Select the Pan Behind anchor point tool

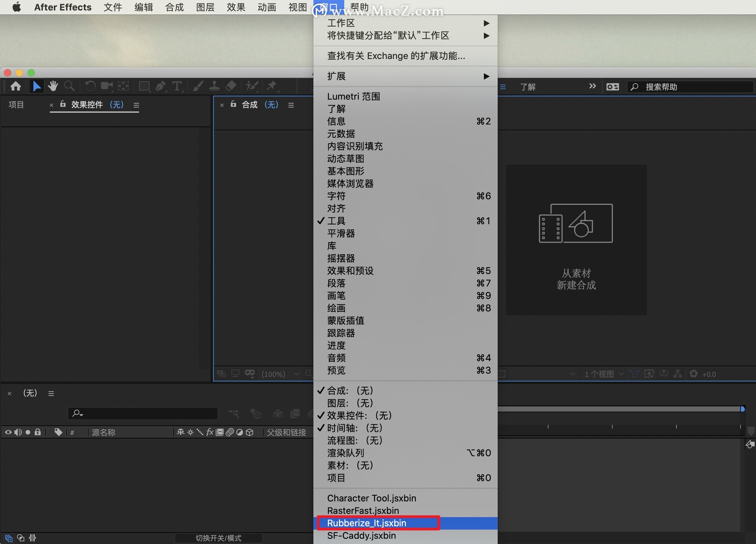(123, 86)
